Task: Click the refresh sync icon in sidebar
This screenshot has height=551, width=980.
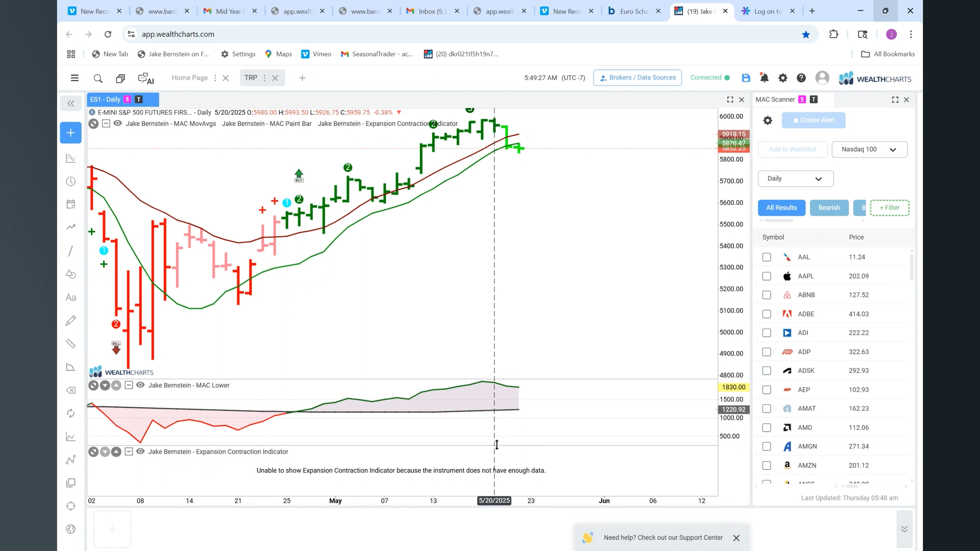Action: [71, 413]
